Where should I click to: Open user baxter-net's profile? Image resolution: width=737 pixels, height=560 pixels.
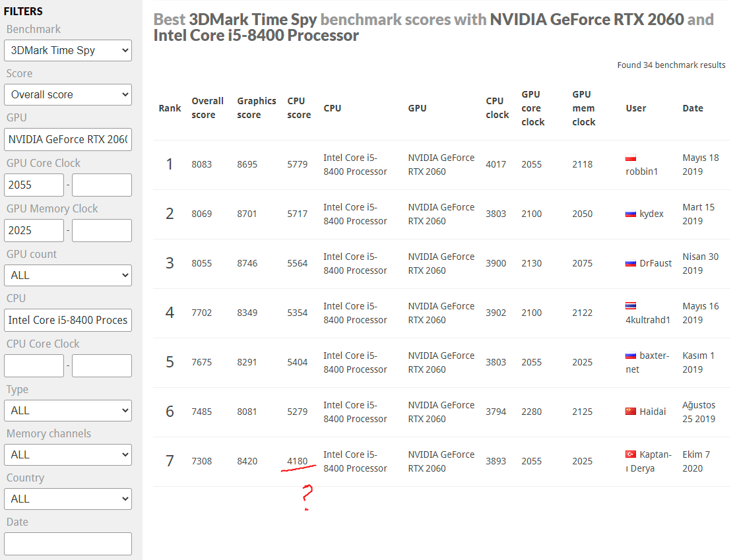click(647, 362)
